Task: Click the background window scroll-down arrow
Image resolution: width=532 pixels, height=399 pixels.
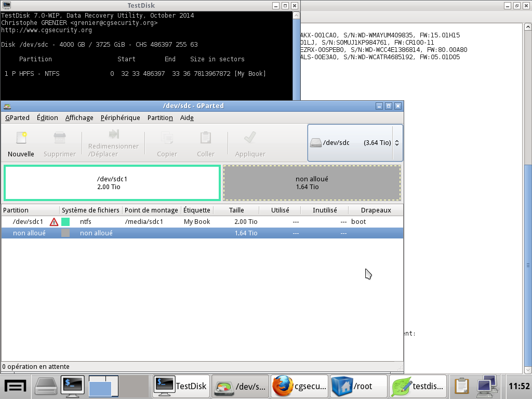Action: (528, 370)
